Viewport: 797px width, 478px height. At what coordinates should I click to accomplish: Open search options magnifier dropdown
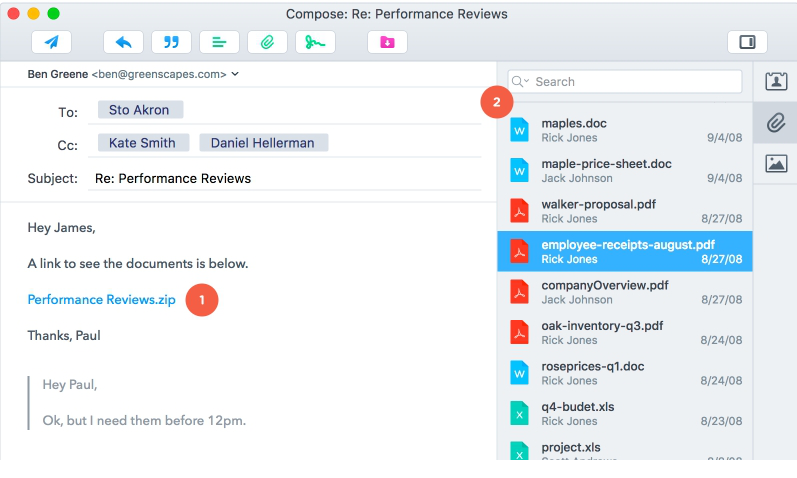click(520, 81)
